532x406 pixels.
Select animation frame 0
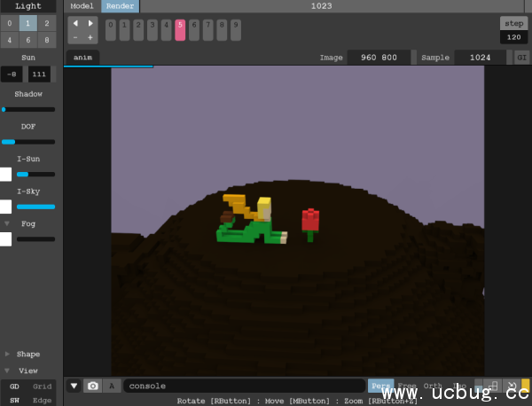pyautogui.click(x=111, y=30)
